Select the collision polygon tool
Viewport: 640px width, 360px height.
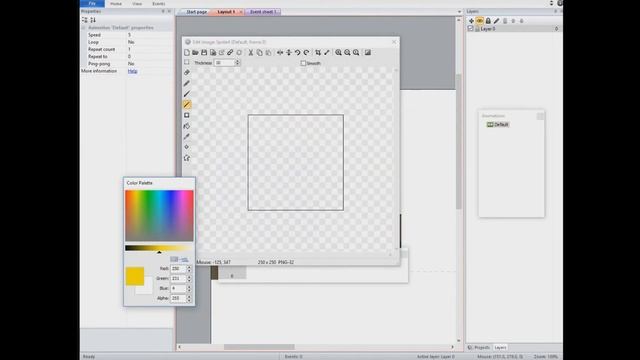(x=187, y=158)
